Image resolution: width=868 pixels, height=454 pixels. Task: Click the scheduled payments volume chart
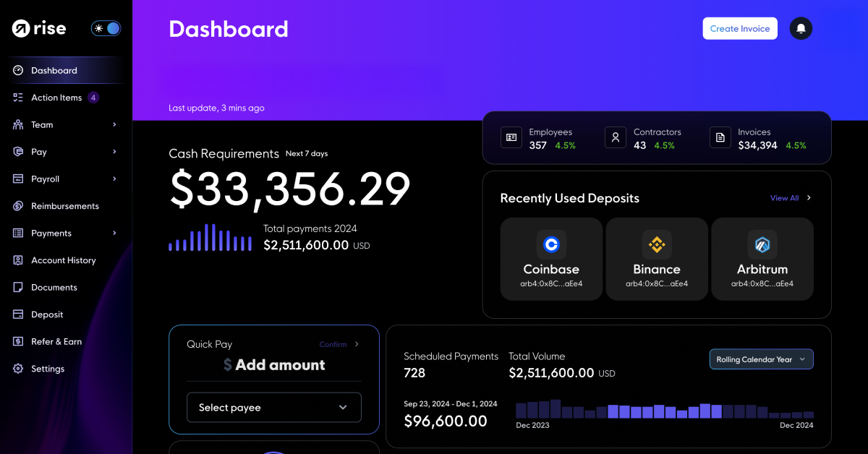click(x=665, y=409)
